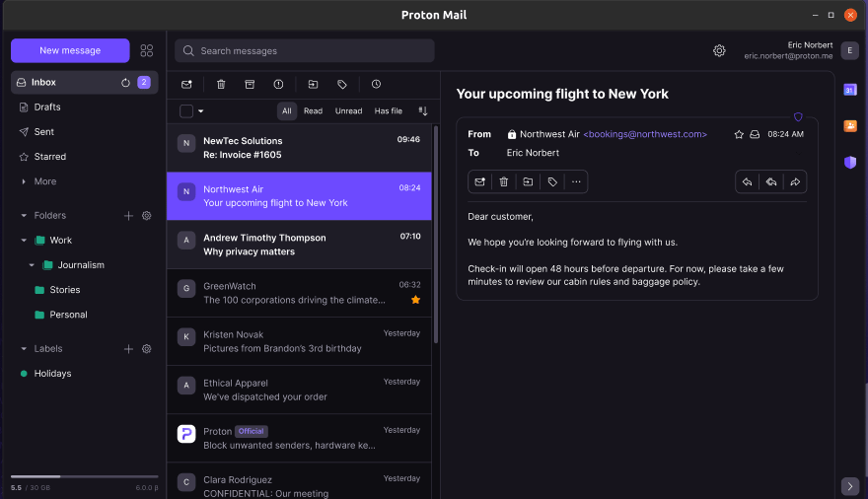Star the Northwest Air message in header
Viewport: 868px width, 499px height.
[739, 134]
